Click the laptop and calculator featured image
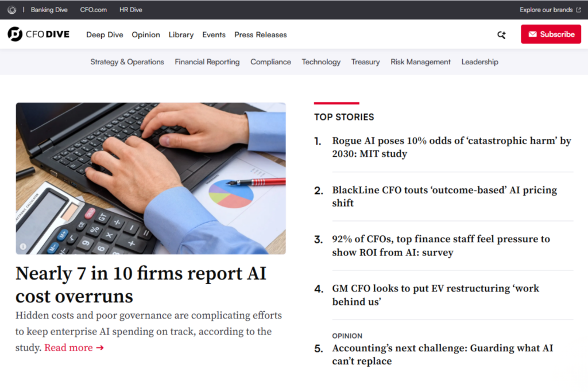The image size is (588, 392). pyautogui.click(x=151, y=178)
